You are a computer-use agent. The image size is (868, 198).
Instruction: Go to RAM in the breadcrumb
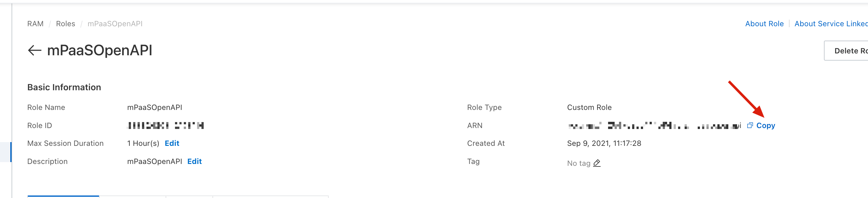point(35,24)
